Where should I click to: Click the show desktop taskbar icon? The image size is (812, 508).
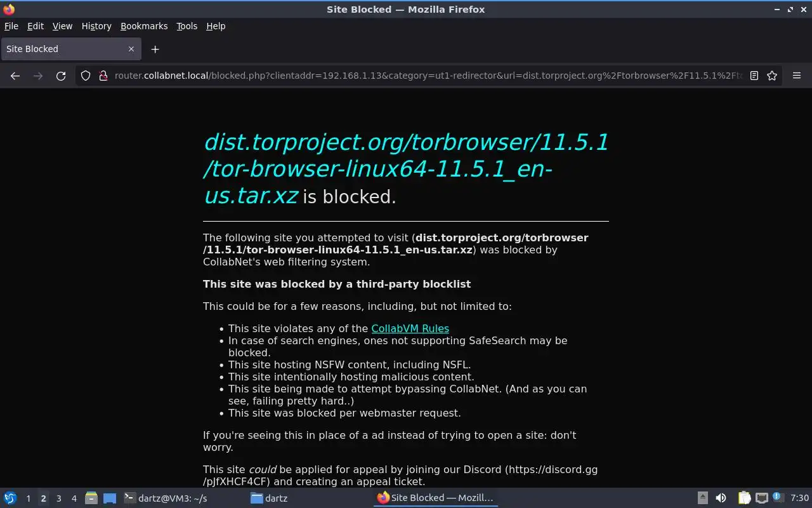tap(110, 498)
